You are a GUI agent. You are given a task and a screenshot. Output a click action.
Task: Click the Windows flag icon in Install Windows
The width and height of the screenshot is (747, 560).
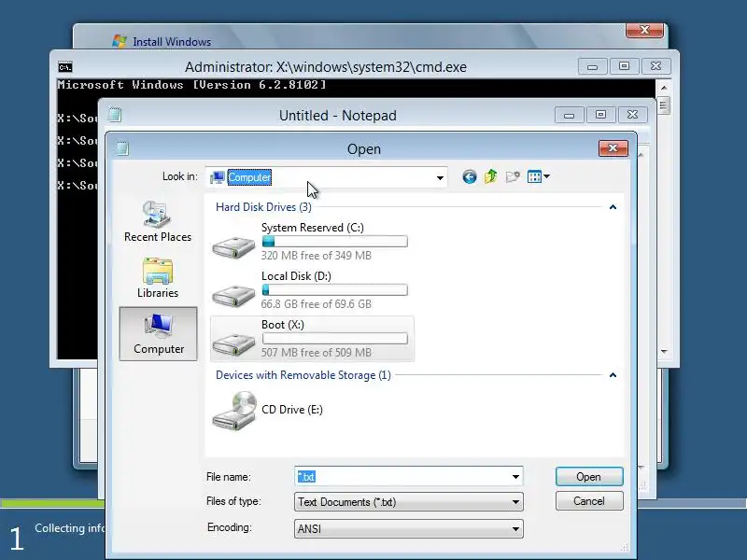(x=120, y=41)
